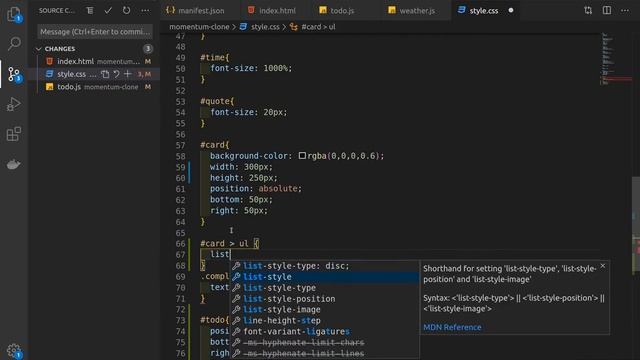
Task: Choose list-style-type: disc; suggestion
Action: click(x=324, y=266)
